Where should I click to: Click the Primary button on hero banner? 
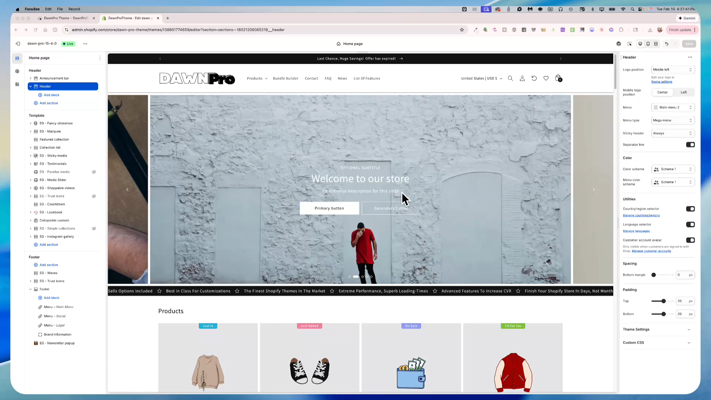pyautogui.click(x=329, y=208)
